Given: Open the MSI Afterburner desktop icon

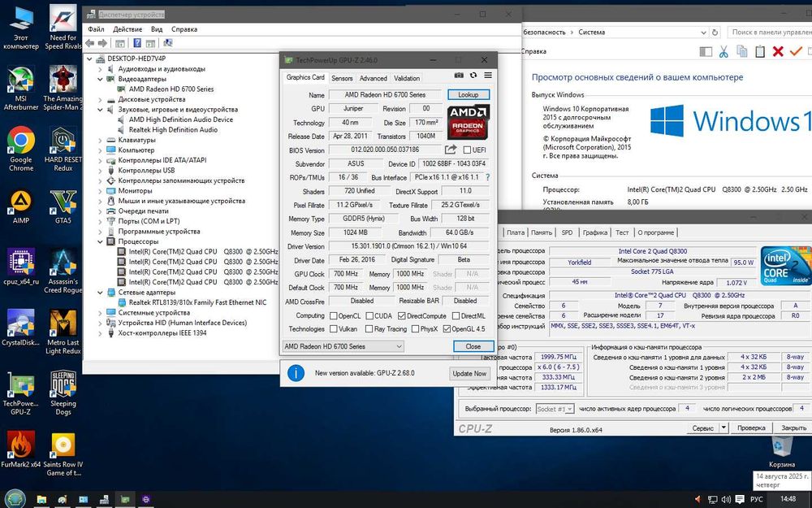Looking at the screenshot, I should tap(21, 89).
